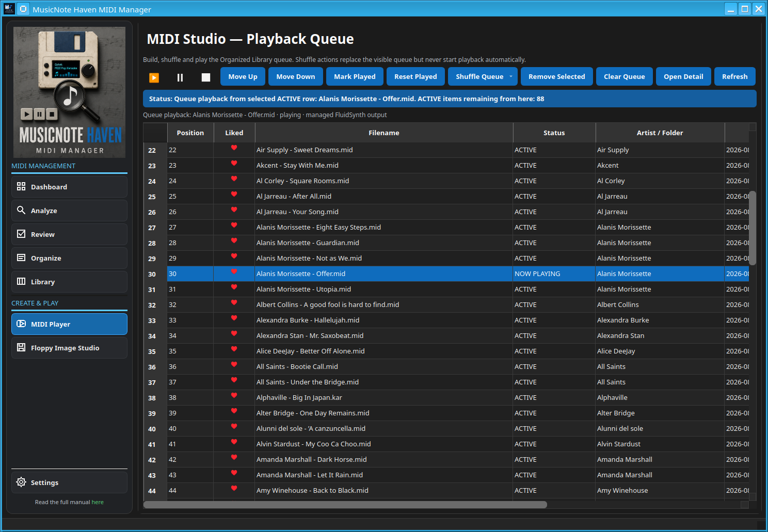The image size is (768, 532).
Task: Sort by the Position column header
Action: [x=190, y=133]
